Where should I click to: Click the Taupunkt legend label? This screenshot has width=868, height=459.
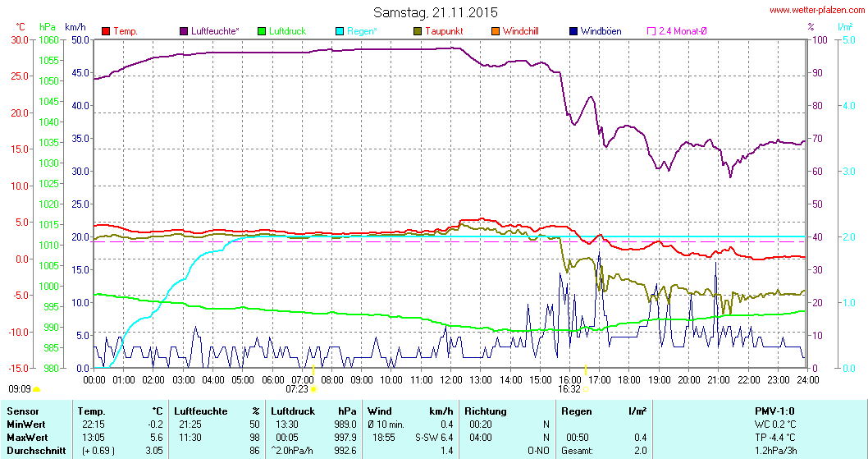coord(444,31)
